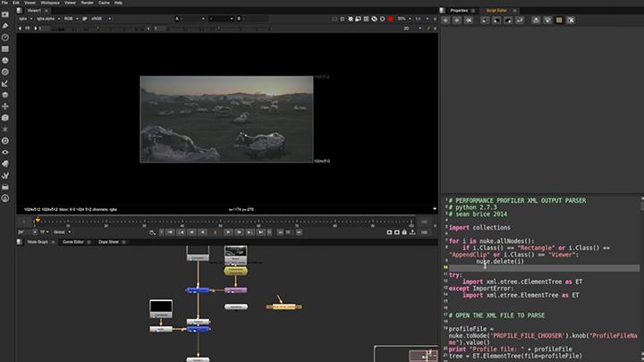Open the rgba channel set dropdown
This screenshot has height=362, width=644.
click(x=25, y=19)
